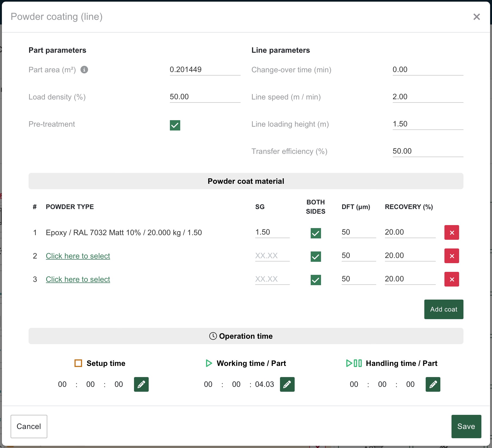This screenshot has width=492, height=448.
Task: Save the powder coating settings
Action: click(x=466, y=426)
